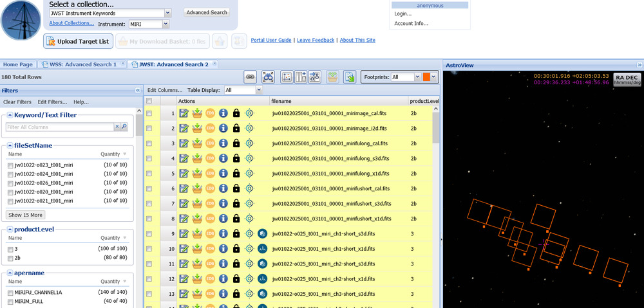This screenshot has height=308, width=644.
Task: Open spectrum preview icon for row 10
Action: click(x=262, y=249)
